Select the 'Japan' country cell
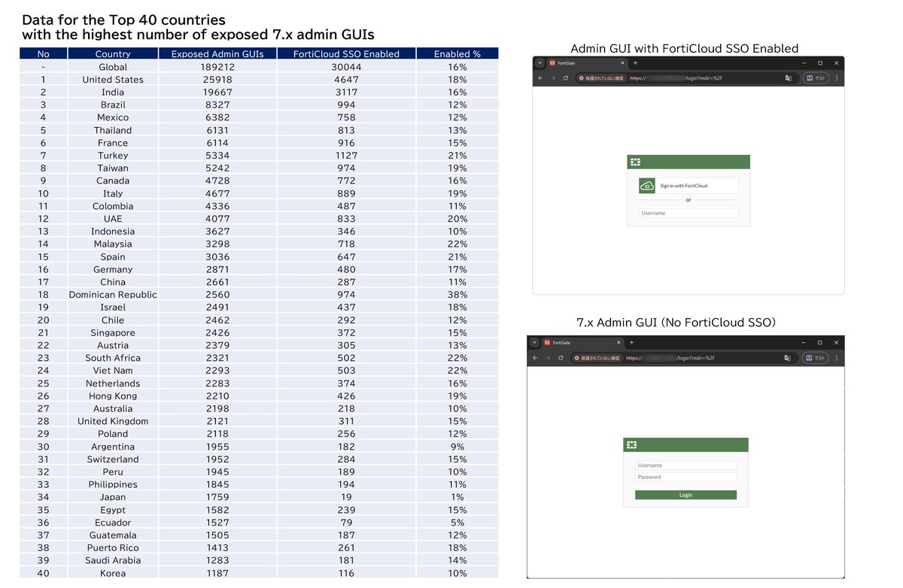This screenshot has width=903, height=588. tap(113, 497)
